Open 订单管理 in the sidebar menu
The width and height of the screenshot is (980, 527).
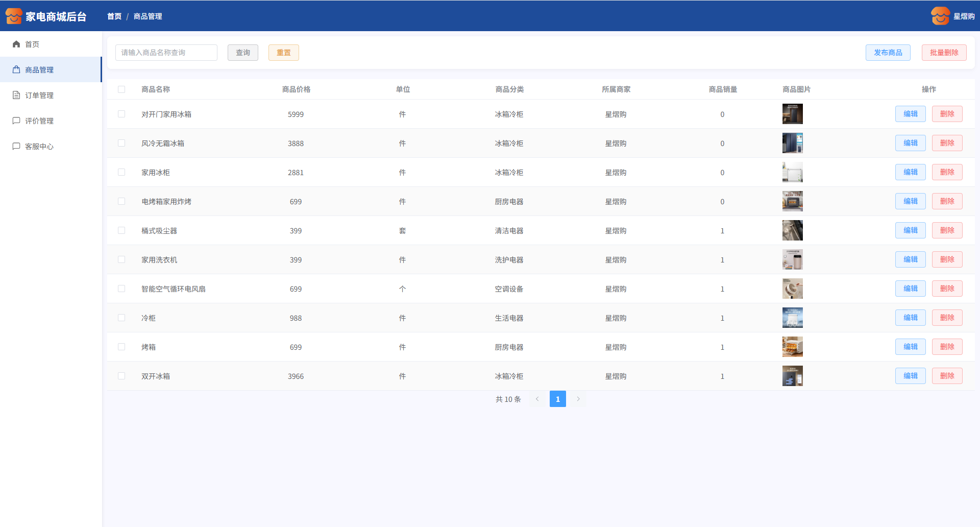click(x=39, y=95)
